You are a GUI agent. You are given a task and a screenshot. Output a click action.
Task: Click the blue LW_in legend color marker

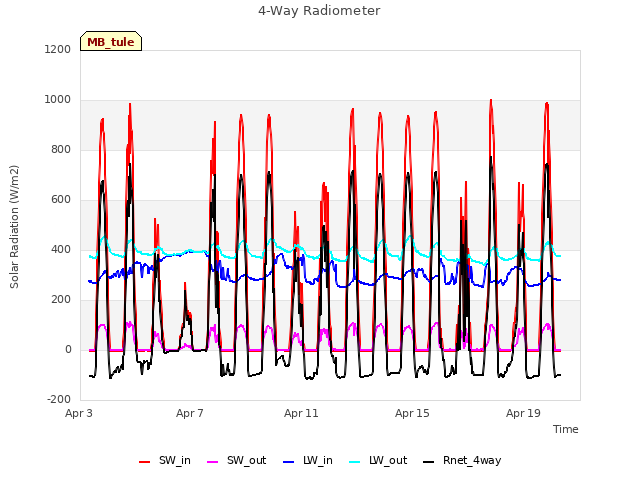click(289, 462)
